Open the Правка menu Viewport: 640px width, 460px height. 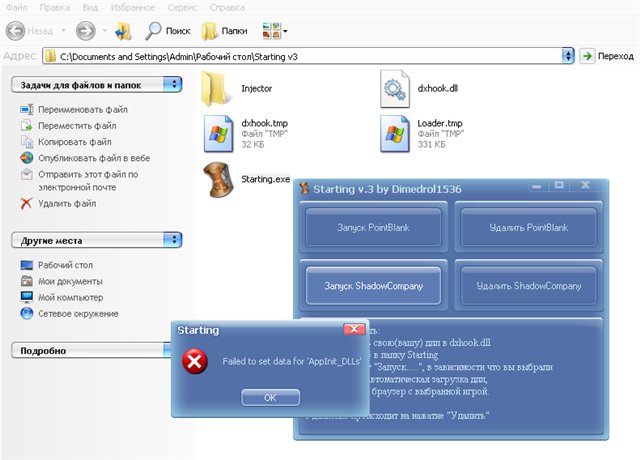click(54, 7)
